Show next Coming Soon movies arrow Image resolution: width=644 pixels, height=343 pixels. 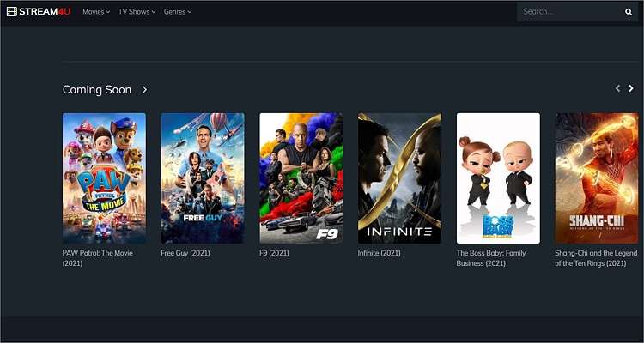[631, 88]
